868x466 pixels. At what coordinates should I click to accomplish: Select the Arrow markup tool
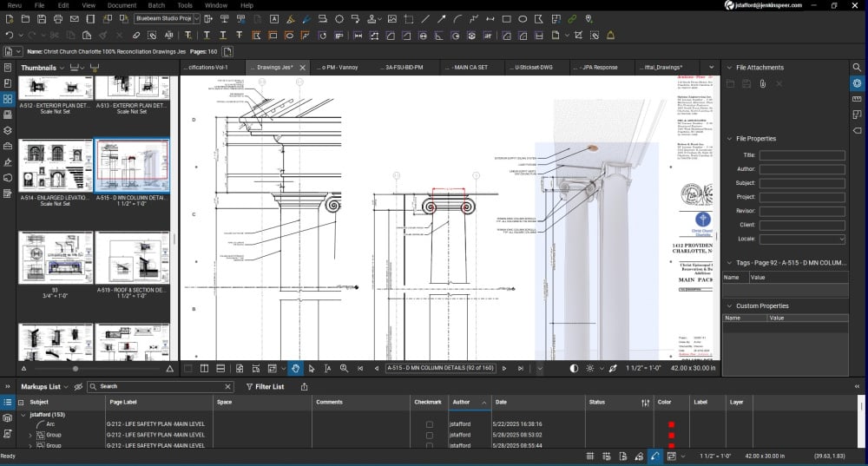point(441,19)
